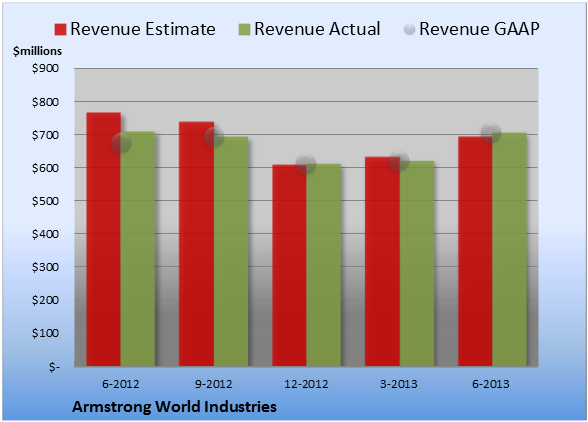
Task: Select the red estimate bar for 3-2013
Action: pyautogui.click(x=382, y=261)
